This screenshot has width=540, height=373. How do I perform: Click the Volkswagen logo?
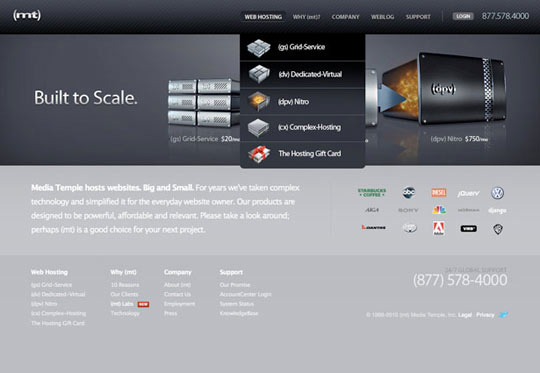497,193
